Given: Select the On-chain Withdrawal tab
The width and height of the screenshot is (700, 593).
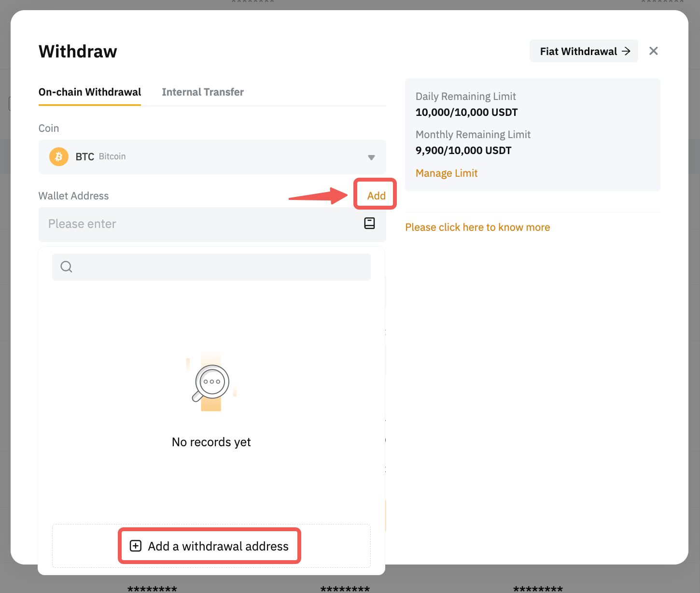Looking at the screenshot, I should (x=90, y=92).
